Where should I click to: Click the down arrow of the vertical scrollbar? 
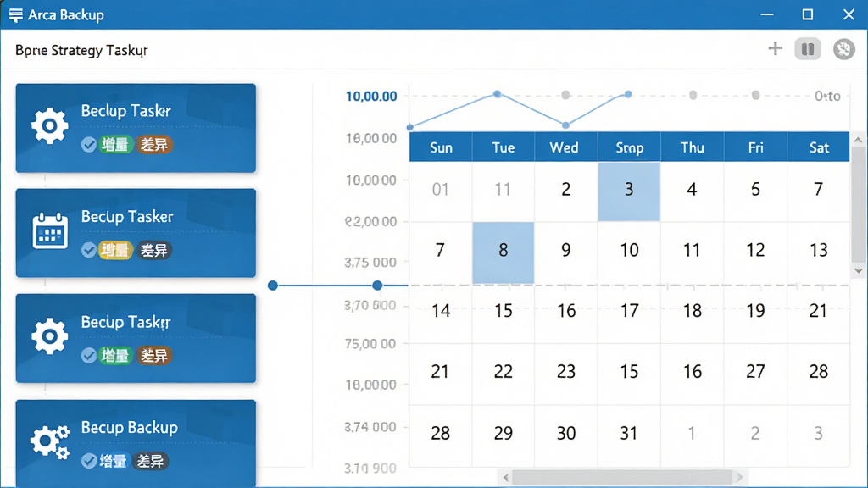click(x=858, y=270)
